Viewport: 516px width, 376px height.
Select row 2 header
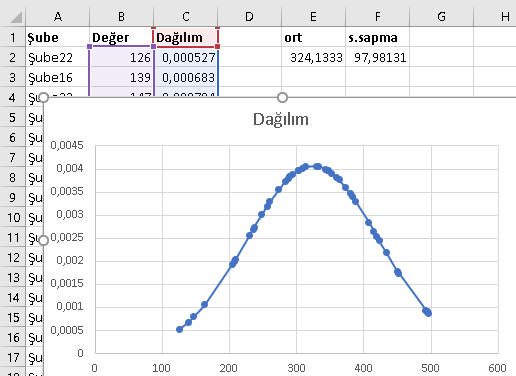tap(13, 57)
